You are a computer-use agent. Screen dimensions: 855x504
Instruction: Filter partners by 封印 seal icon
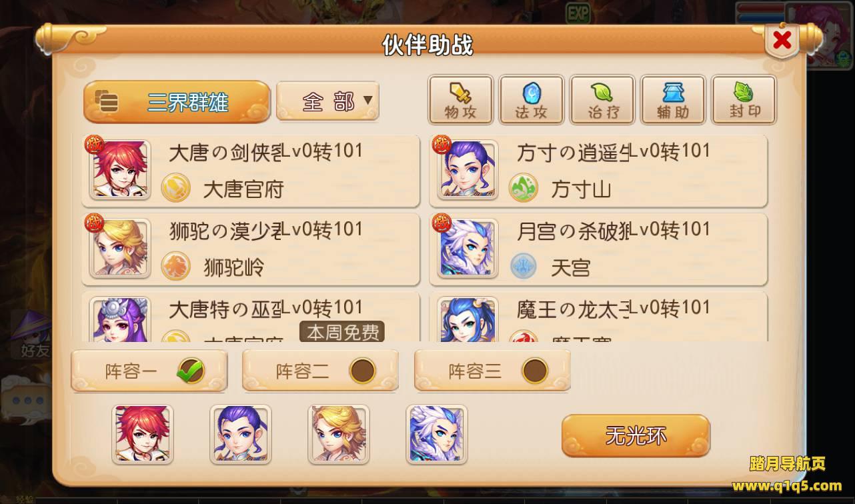[744, 101]
